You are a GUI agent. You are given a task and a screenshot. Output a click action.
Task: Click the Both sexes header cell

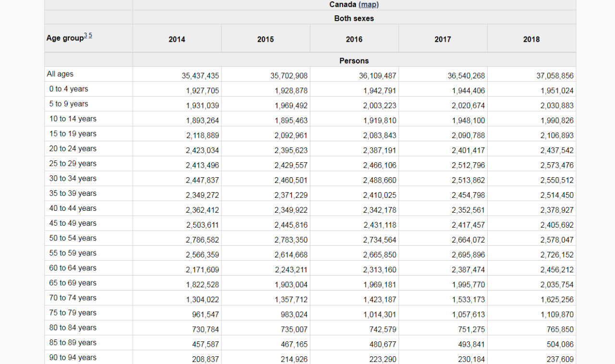pyautogui.click(x=354, y=18)
